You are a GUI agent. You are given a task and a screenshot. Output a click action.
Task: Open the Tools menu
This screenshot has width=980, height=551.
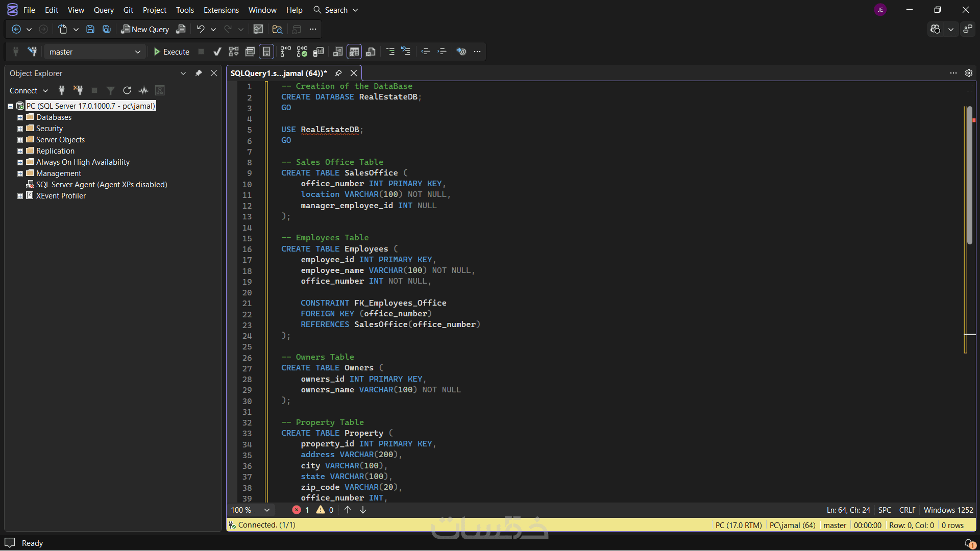tap(185, 10)
